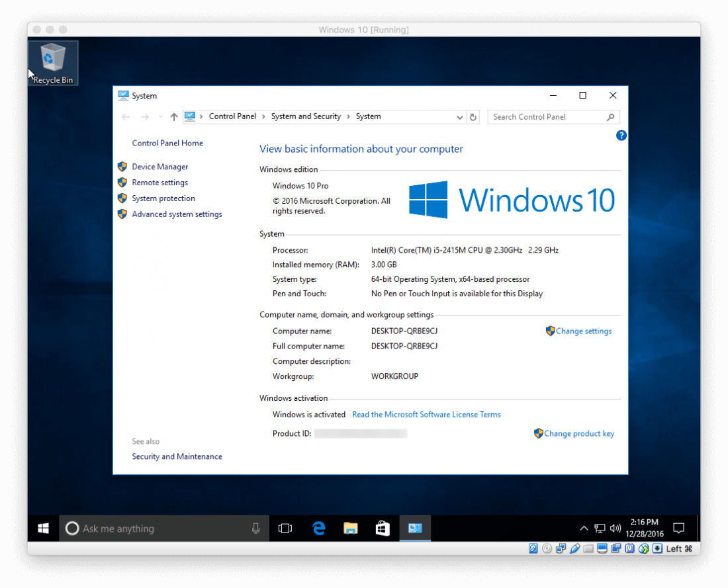
Task: Maximize the System window
Action: 582,96
